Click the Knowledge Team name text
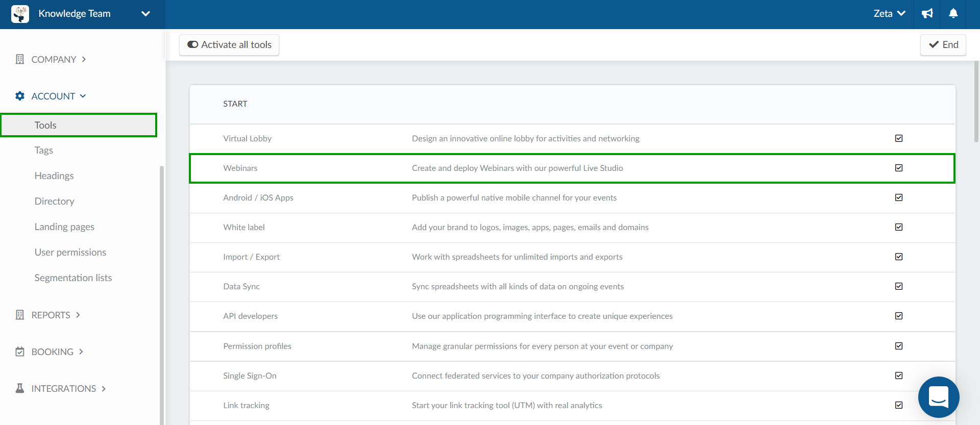The height and width of the screenshot is (425, 980). pos(75,14)
